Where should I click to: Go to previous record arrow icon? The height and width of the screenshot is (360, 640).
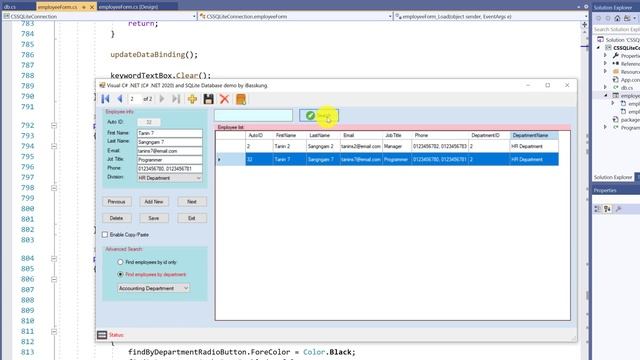(x=120, y=99)
